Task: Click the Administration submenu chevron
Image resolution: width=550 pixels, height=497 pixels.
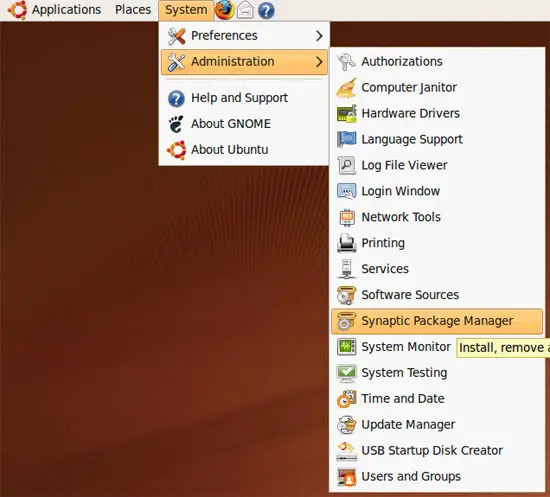Action: [319, 62]
